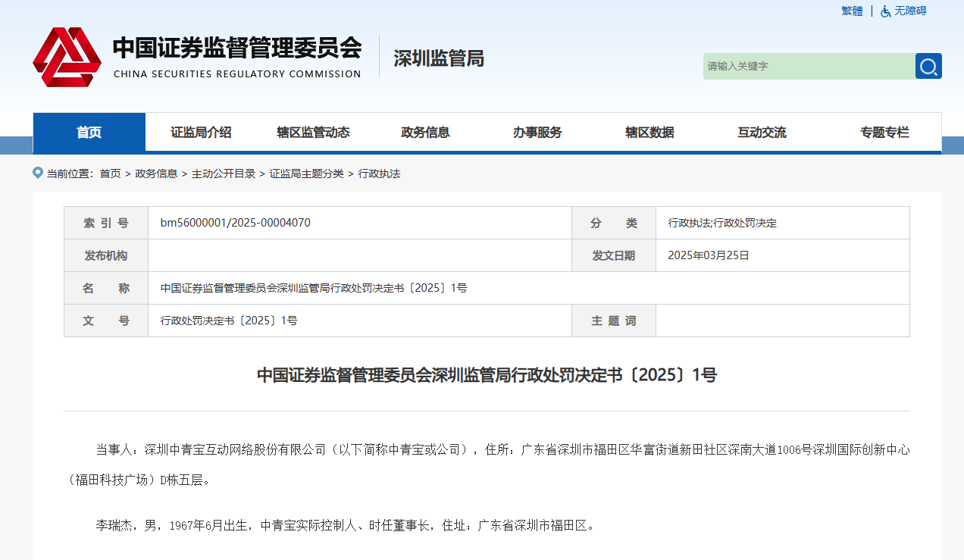Open the 政务信息 navigation menu

pyautogui.click(x=425, y=133)
